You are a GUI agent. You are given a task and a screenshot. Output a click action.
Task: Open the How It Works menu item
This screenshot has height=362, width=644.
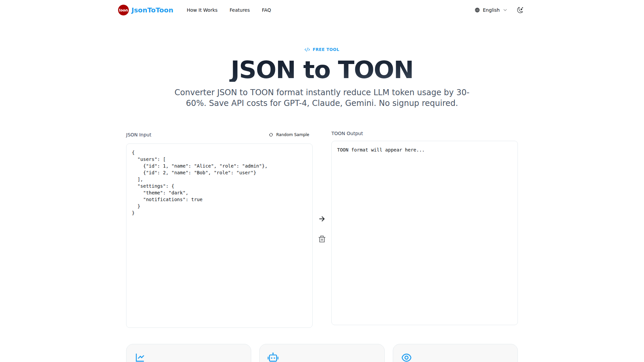[x=202, y=10]
